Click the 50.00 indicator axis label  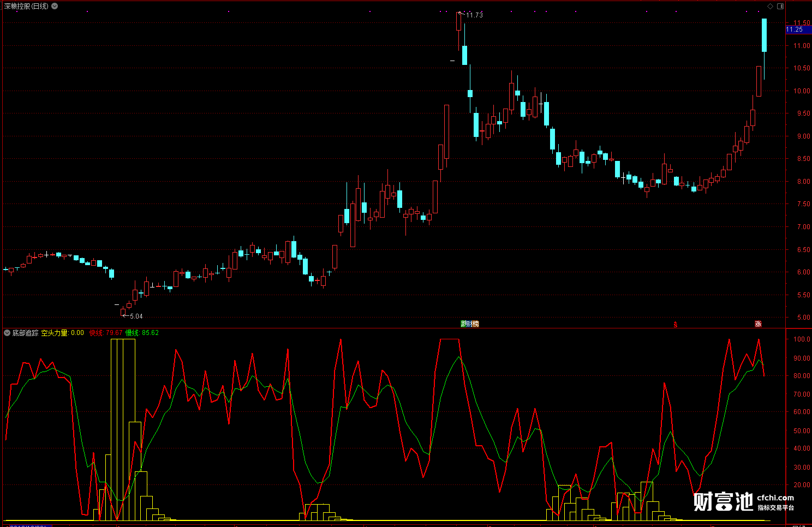coord(802,431)
